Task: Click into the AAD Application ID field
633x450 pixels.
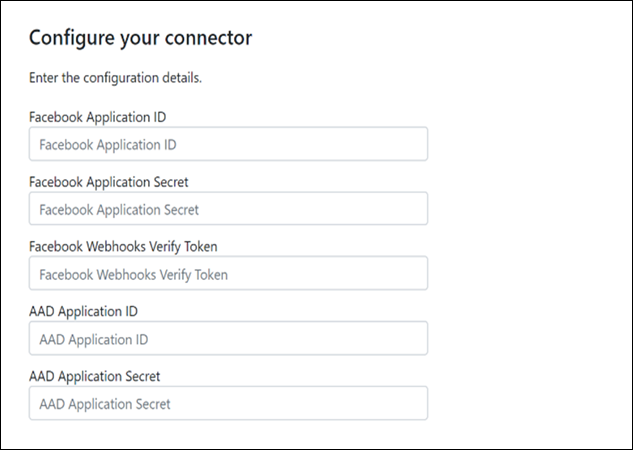Action: (228, 339)
